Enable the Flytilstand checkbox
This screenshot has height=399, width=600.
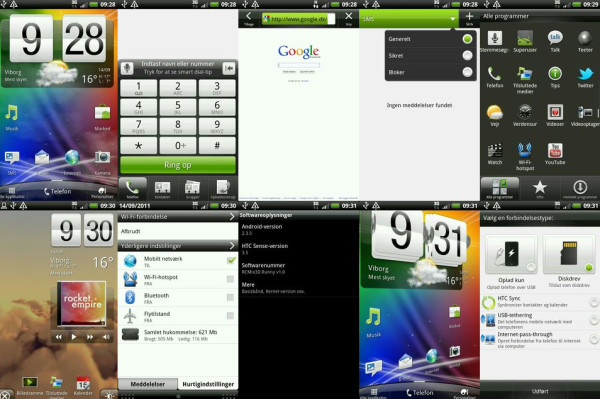click(230, 316)
